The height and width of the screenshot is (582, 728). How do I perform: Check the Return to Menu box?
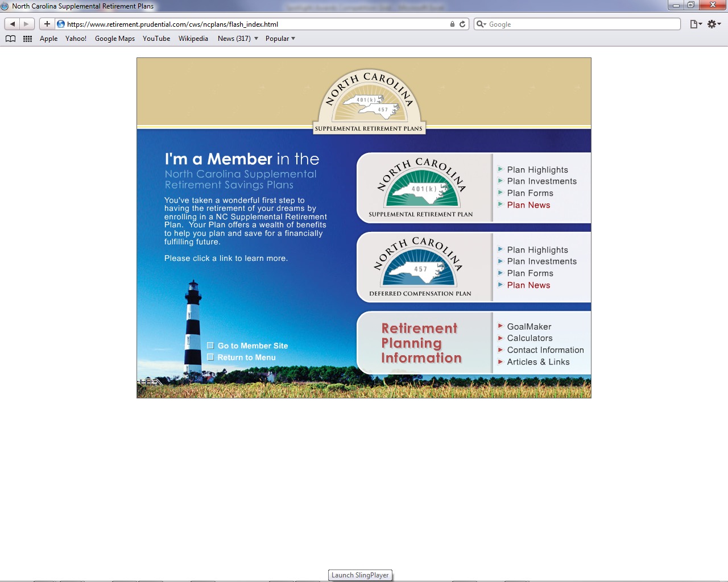210,357
